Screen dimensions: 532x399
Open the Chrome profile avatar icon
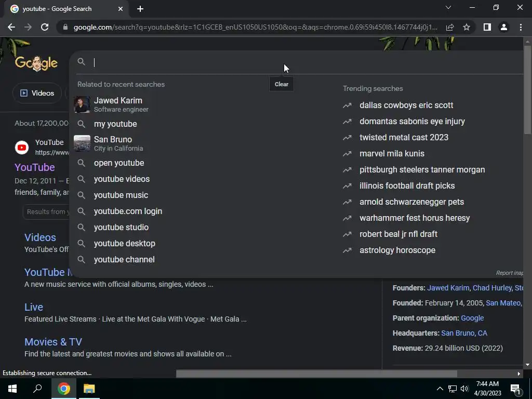(504, 27)
